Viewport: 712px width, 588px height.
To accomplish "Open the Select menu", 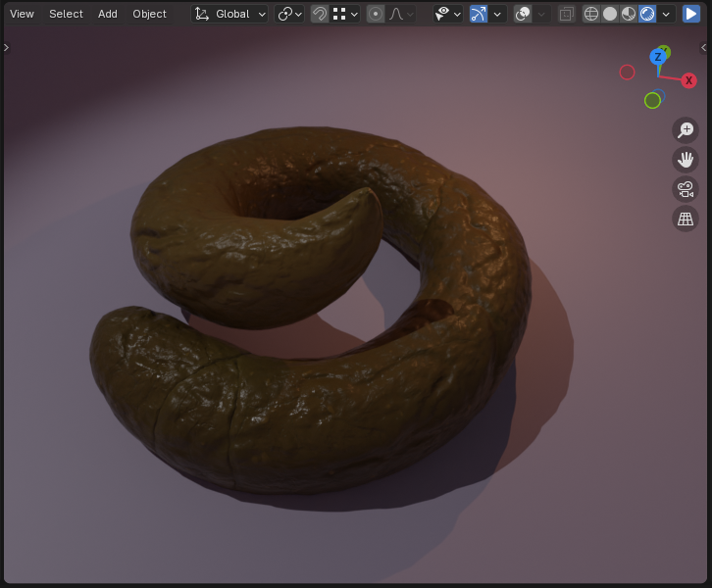I will (67, 14).
